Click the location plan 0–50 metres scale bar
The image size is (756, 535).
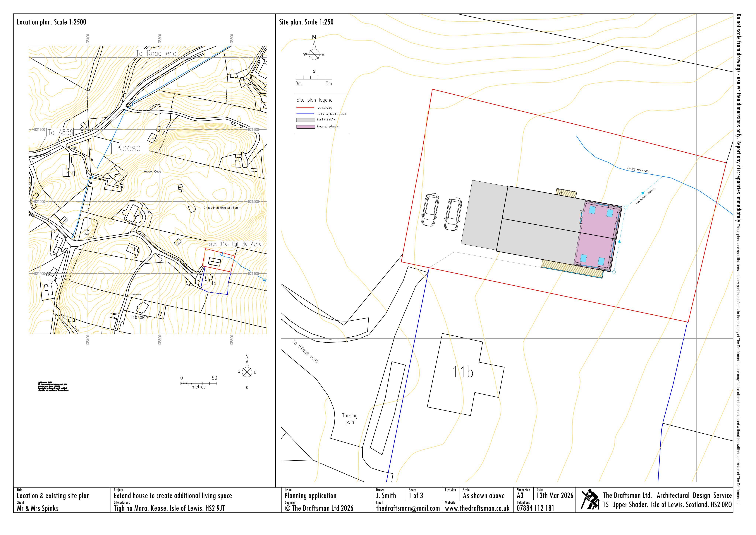199,382
